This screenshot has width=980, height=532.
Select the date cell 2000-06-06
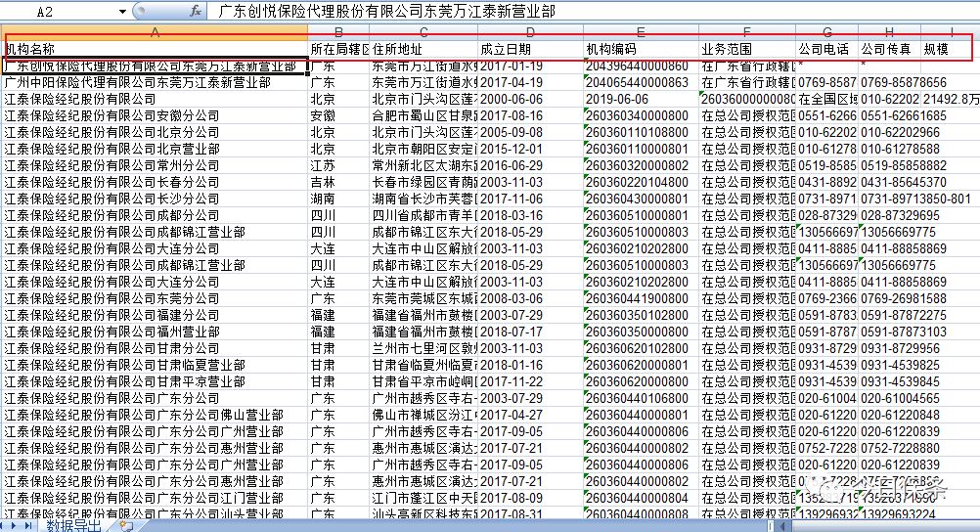click(x=530, y=99)
